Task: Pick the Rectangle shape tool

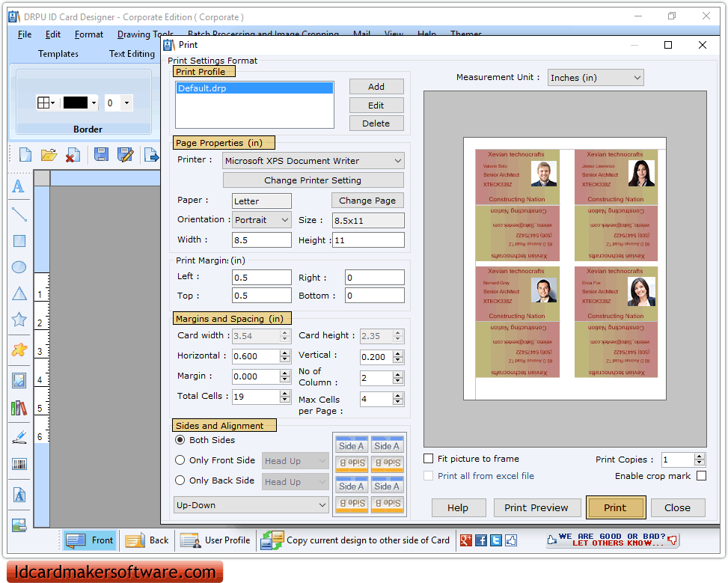Action: 19,241
